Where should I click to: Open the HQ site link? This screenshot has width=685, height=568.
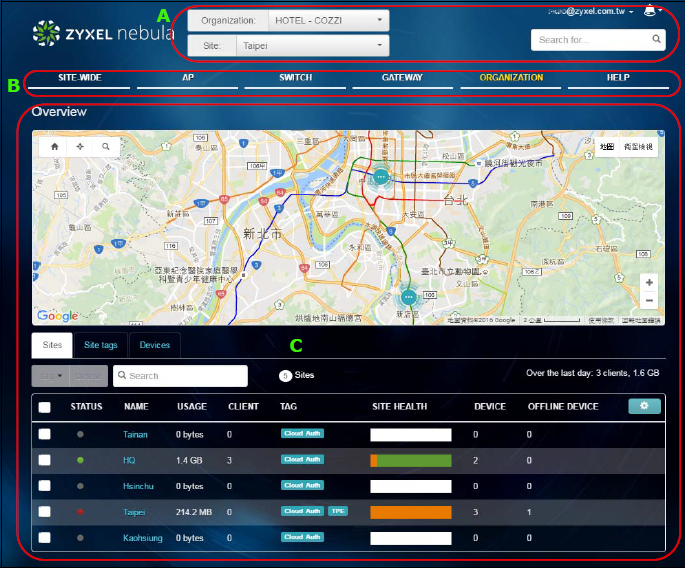(129, 461)
